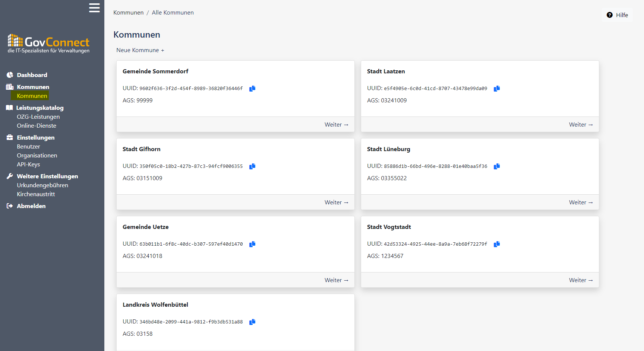Viewport: 644px width, 351px height.
Task: Copy UUID of Stadt Laatzen
Action: click(497, 89)
